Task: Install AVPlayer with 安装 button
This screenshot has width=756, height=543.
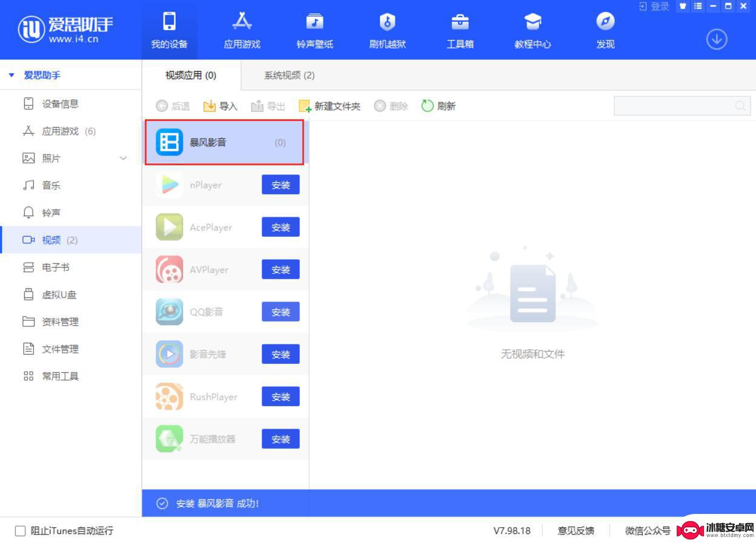Action: [x=280, y=270]
